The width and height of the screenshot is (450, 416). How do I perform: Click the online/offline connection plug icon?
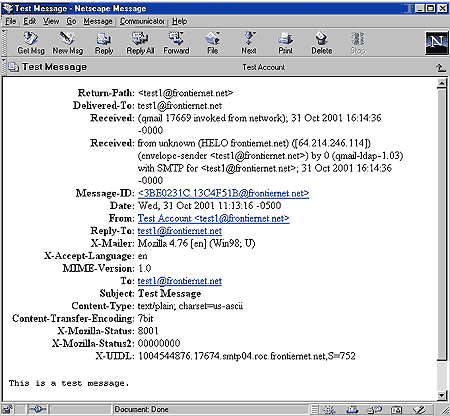(x=37, y=409)
